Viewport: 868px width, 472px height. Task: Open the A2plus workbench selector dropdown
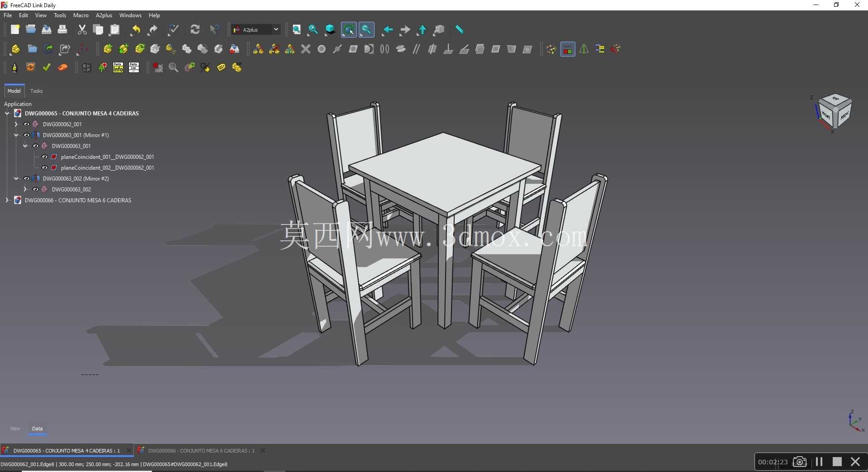coord(256,30)
